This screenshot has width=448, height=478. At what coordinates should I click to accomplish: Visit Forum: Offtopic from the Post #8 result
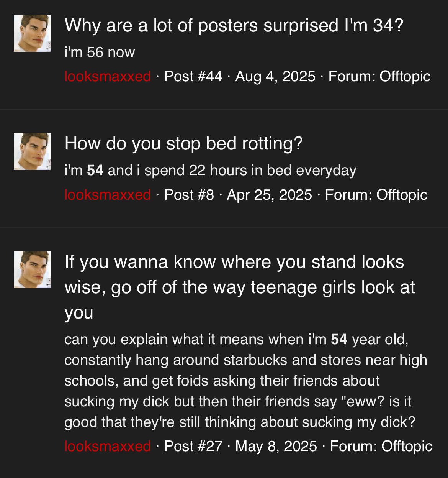pyautogui.click(x=376, y=195)
